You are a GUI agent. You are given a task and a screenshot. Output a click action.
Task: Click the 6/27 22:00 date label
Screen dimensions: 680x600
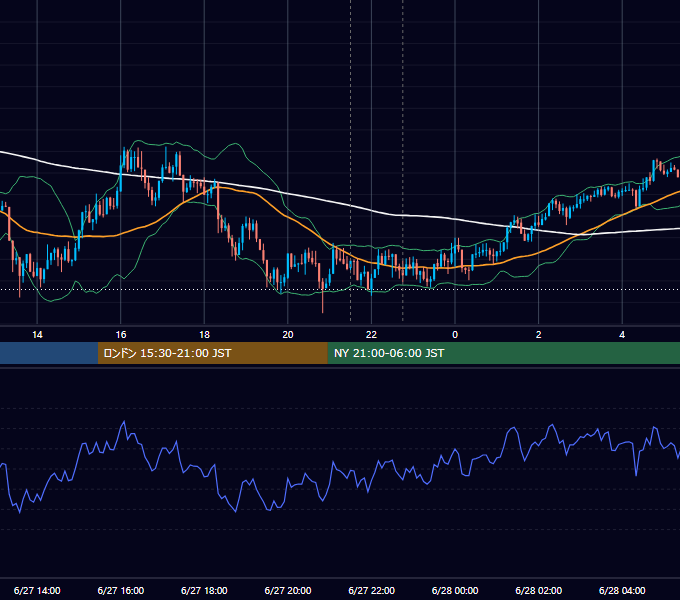[x=372, y=590]
